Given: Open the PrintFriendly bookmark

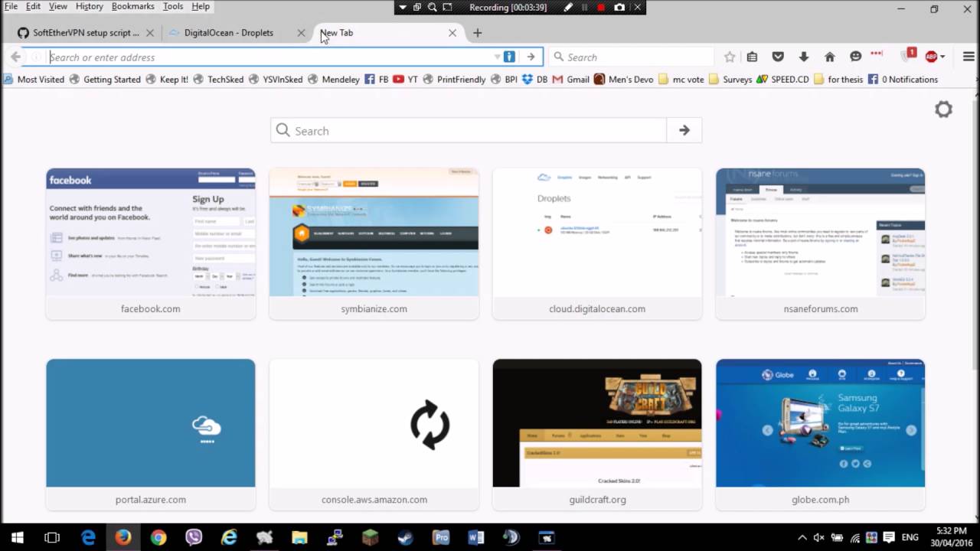Looking at the screenshot, I should pos(454,79).
